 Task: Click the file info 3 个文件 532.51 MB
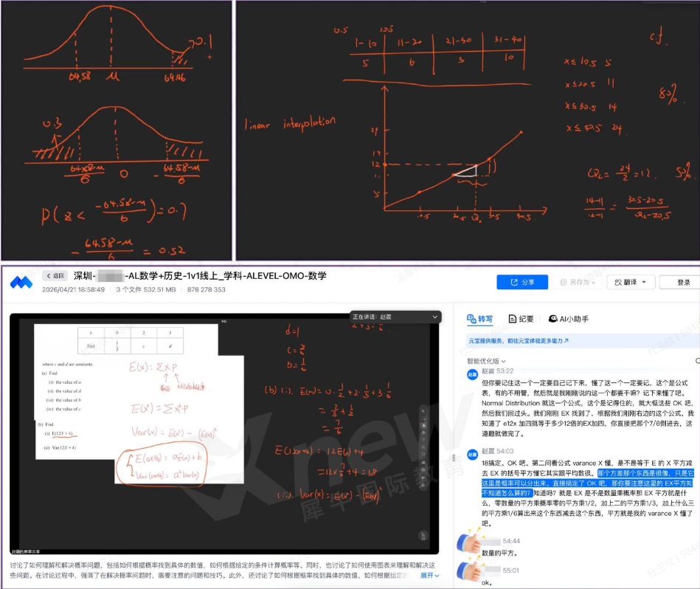[x=146, y=289]
